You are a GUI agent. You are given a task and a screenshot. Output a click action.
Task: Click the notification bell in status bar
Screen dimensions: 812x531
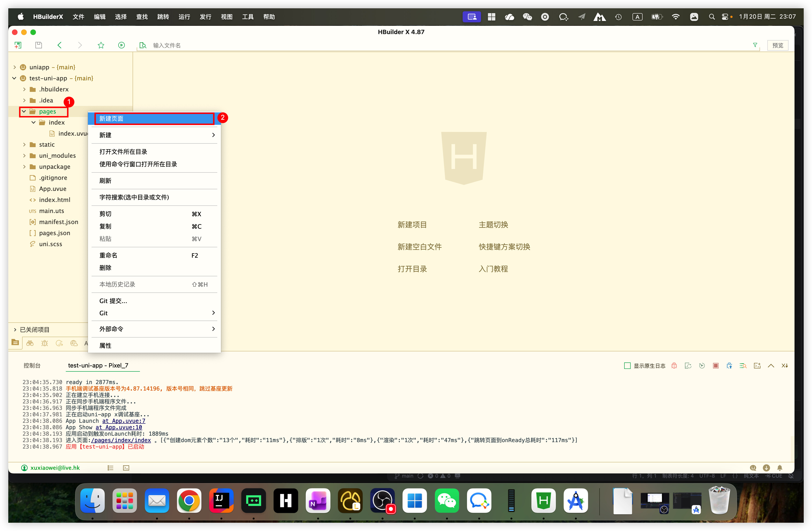coord(780,467)
